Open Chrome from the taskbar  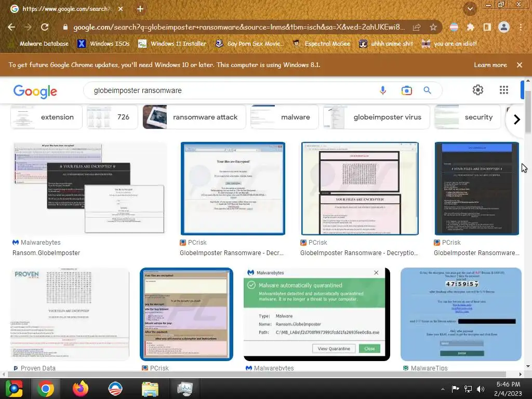tap(46, 389)
